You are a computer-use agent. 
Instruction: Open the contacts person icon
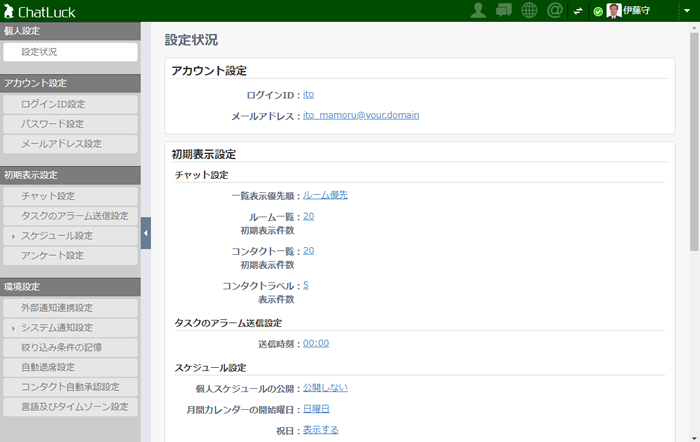(x=479, y=11)
